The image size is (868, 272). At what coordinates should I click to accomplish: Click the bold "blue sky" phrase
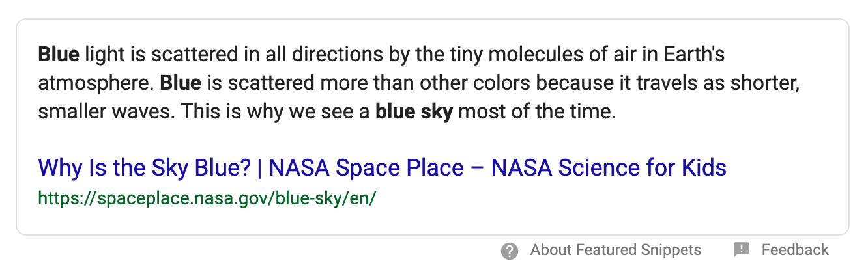click(x=414, y=112)
